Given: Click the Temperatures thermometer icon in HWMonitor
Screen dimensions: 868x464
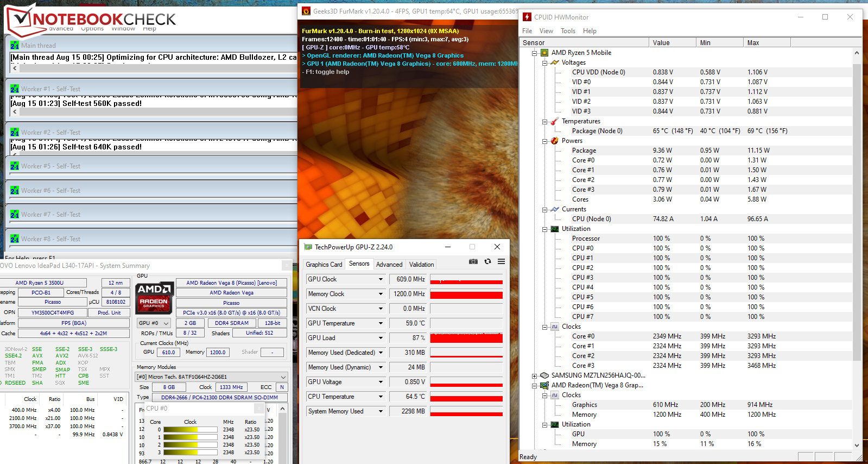Looking at the screenshot, I should [x=555, y=121].
